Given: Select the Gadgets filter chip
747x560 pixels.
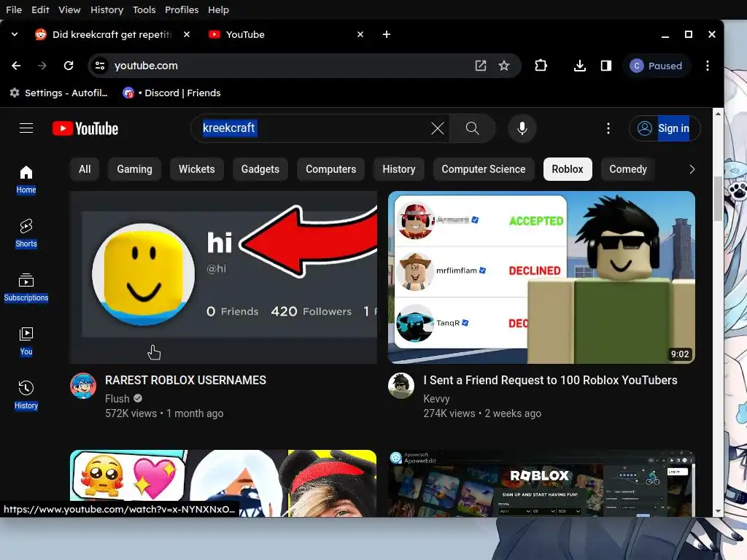Looking at the screenshot, I should (260, 169).
